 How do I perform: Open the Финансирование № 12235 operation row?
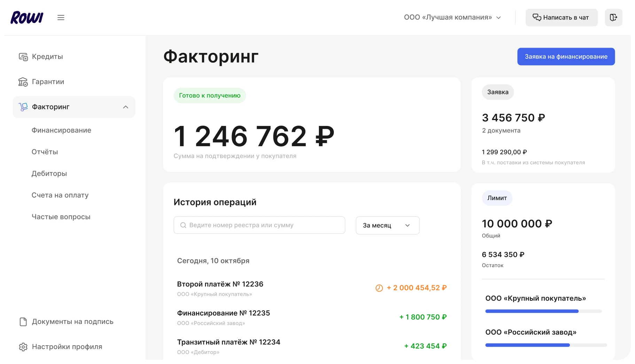pyautogui.click(x=312, y=317)
